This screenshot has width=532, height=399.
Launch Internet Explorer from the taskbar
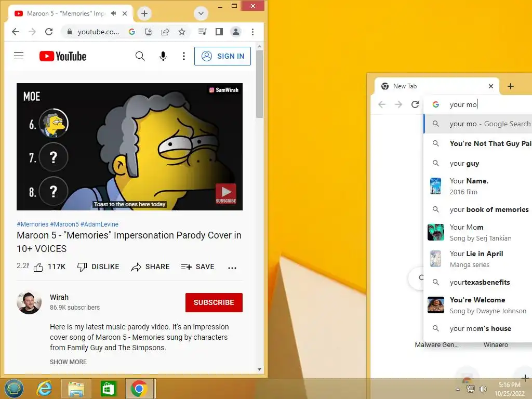(x=45, y=389)
